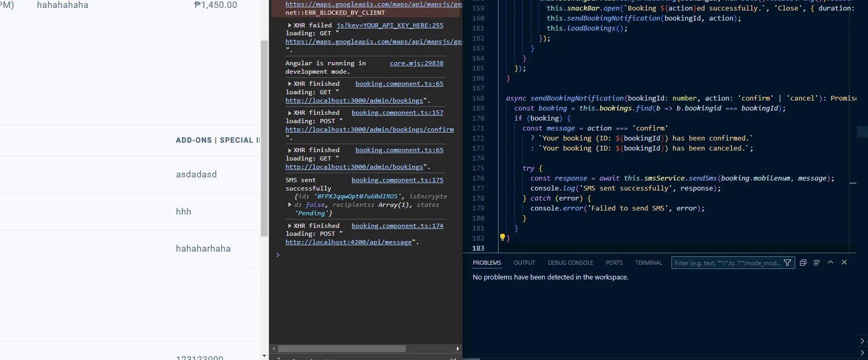Open the booking.component.ts:157 source link
The width and height of the screenshot is (868, 360).
397,113
